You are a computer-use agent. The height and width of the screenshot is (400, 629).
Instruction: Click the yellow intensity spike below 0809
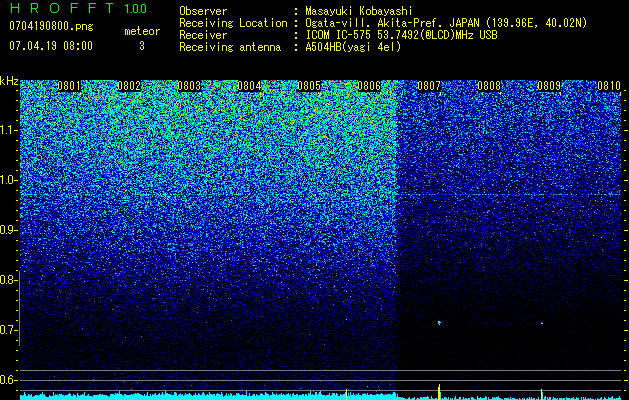[x=542, y=394]
